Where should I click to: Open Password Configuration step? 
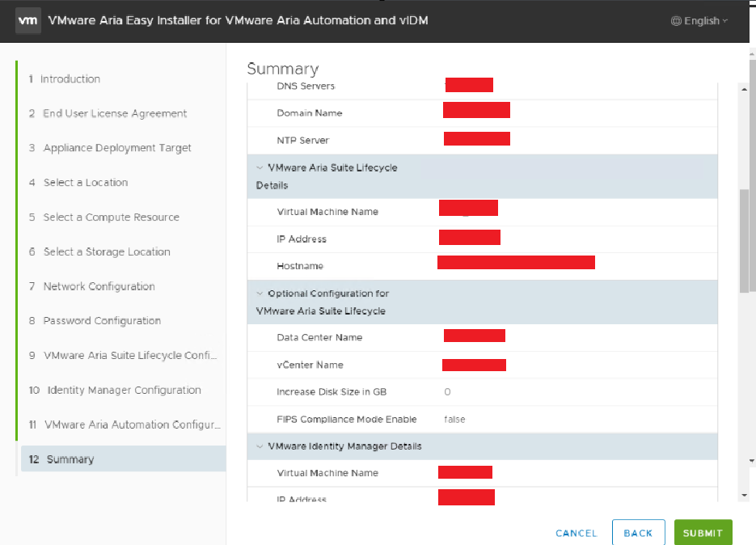point(95,321)
